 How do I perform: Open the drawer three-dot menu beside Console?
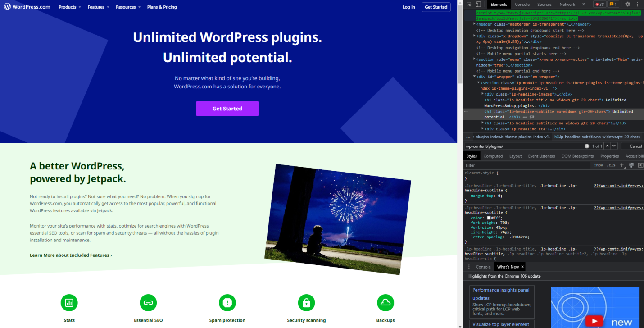point(469,267)
